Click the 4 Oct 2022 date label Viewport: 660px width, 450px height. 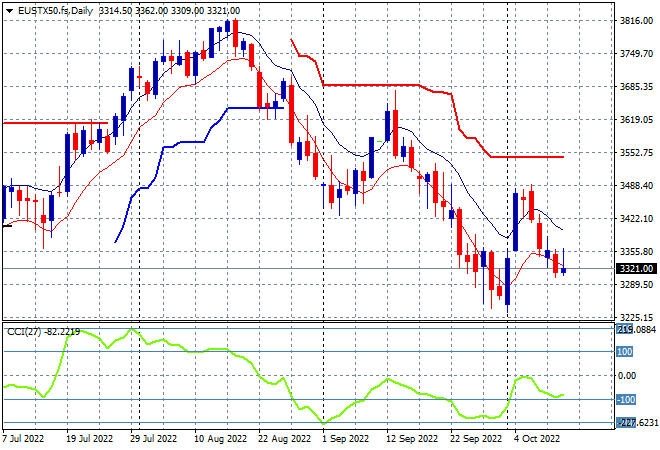(x=537, y=439)
